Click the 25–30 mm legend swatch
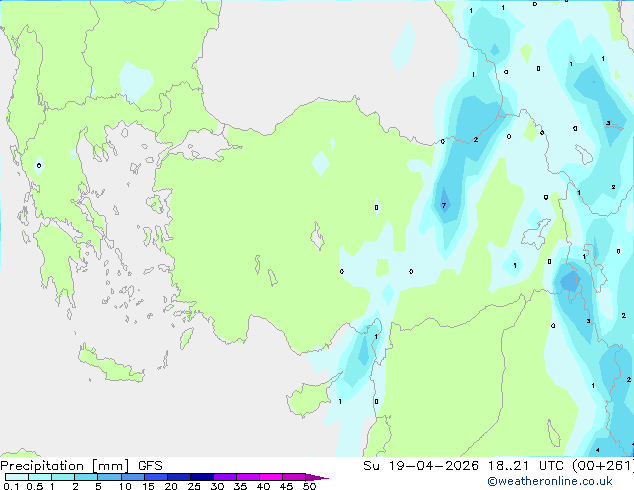The image size is (634, 490). 201,477
